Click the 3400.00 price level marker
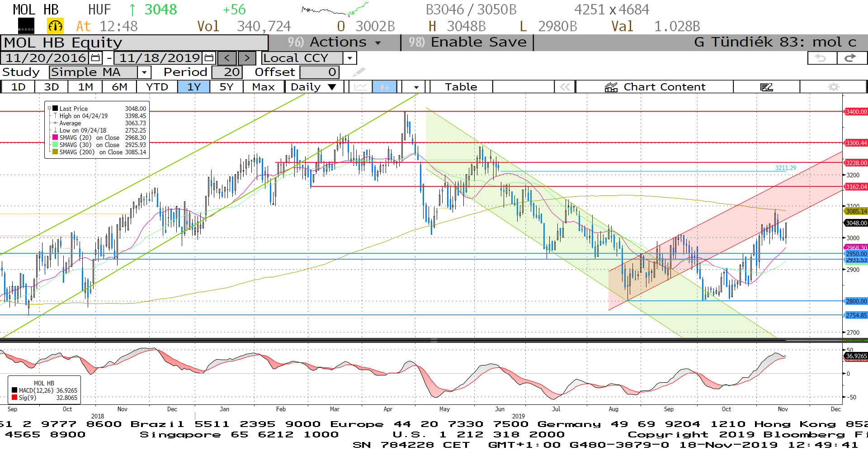This screenshot has width=868, height=470. 856,112
